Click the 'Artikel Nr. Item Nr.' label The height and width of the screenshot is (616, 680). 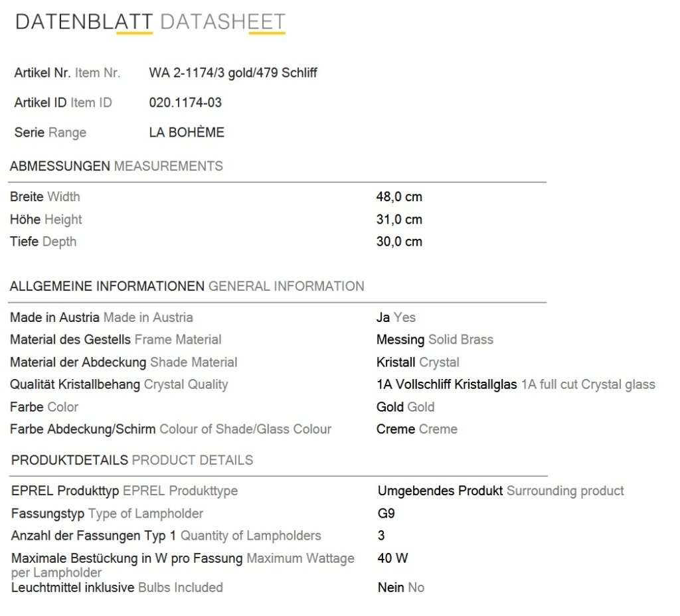pyautogui.click(x=67, y=73)
